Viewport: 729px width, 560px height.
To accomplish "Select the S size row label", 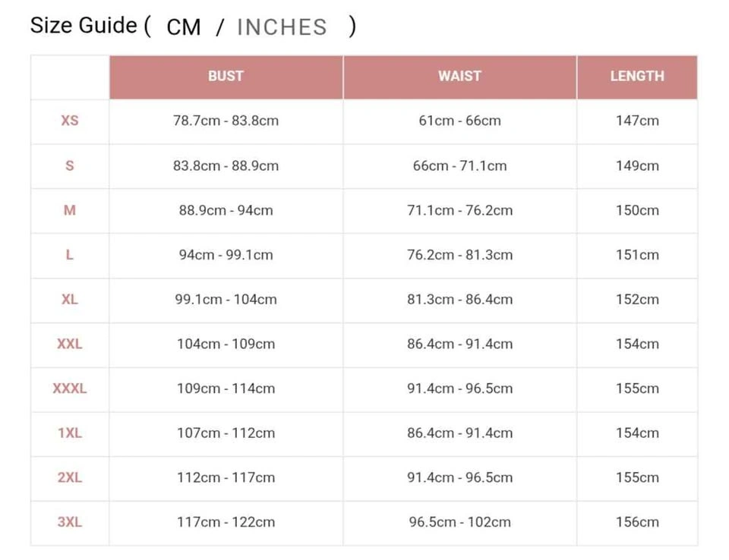I will coord(70,166).
